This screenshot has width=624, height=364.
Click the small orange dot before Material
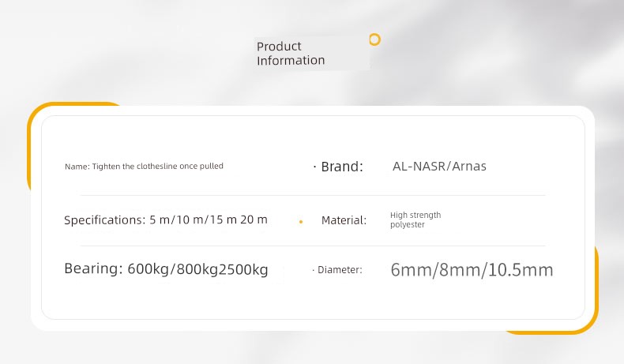click(301, 222)
